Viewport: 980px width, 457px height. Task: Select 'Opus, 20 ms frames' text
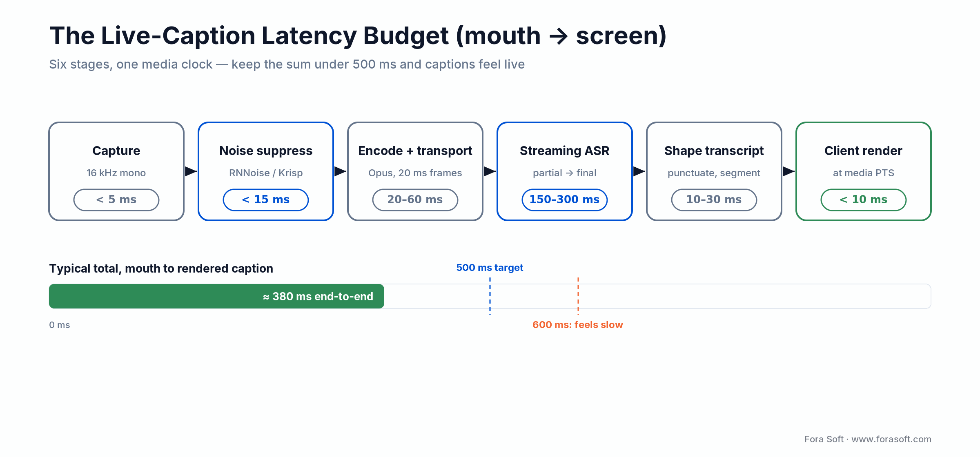point(415,173)
